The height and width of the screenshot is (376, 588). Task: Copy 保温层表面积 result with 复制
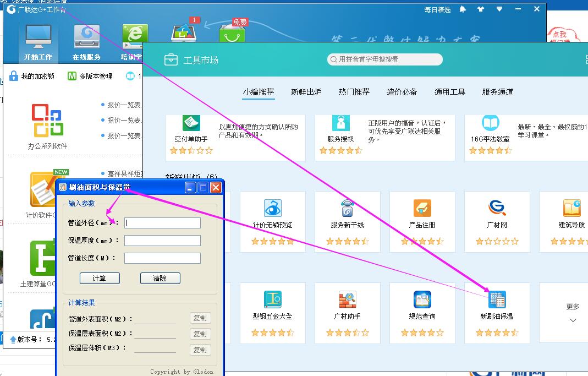coord(200,334)
